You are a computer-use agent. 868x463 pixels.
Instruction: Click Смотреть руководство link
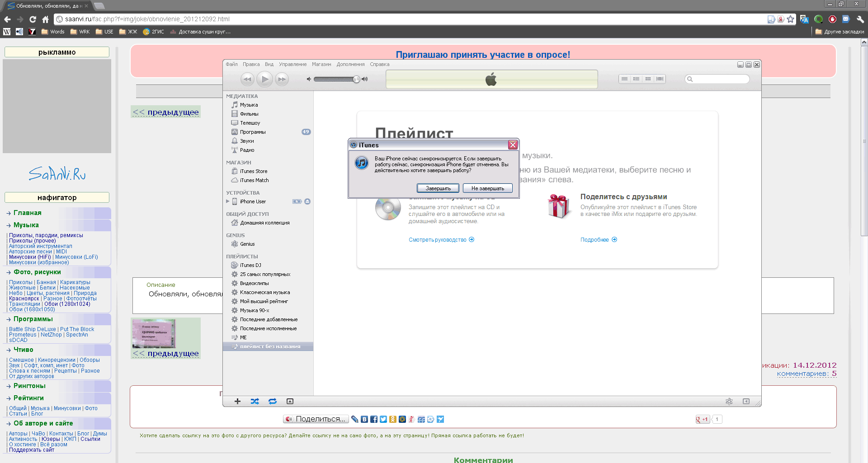coord(441,240)
